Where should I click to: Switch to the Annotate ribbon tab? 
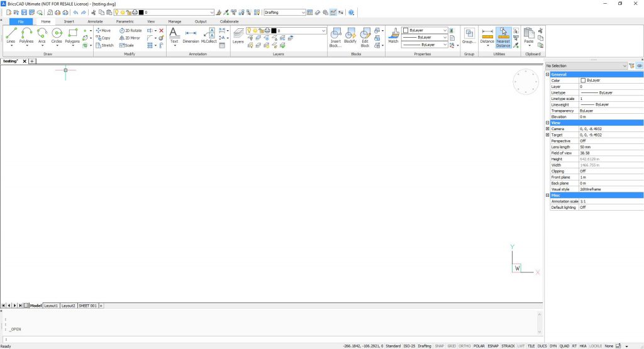96,21
